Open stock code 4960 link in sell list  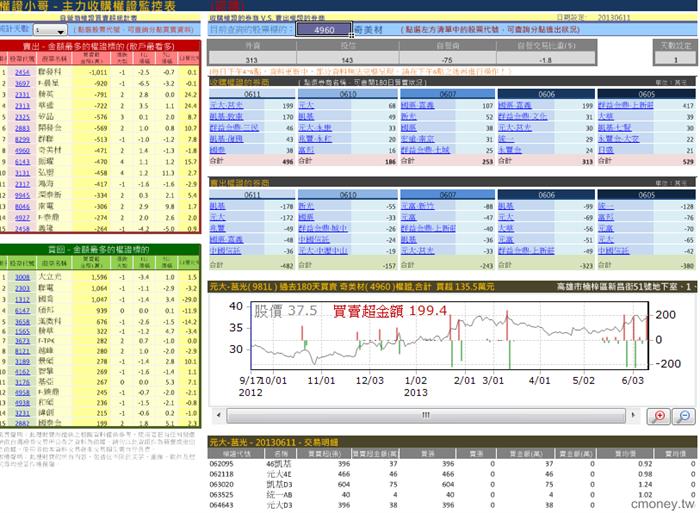[22, 150]
